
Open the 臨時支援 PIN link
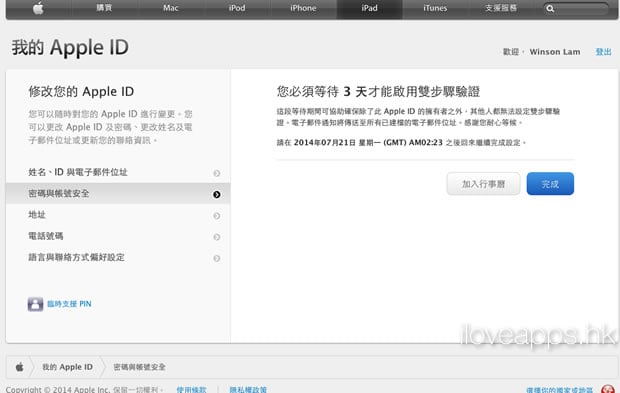click(69, 304)
